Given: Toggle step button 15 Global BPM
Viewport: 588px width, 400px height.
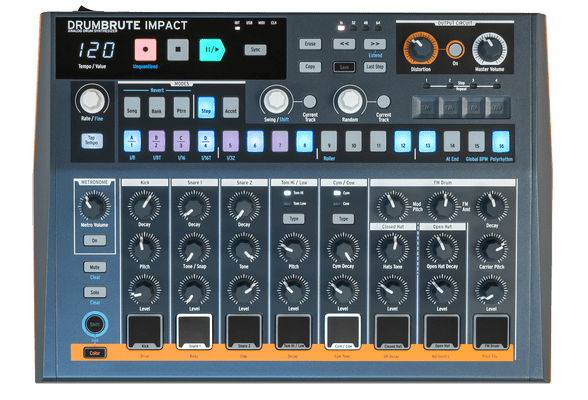Looking at the screenshot, I should pyautogui.click(x=477, y=141).
